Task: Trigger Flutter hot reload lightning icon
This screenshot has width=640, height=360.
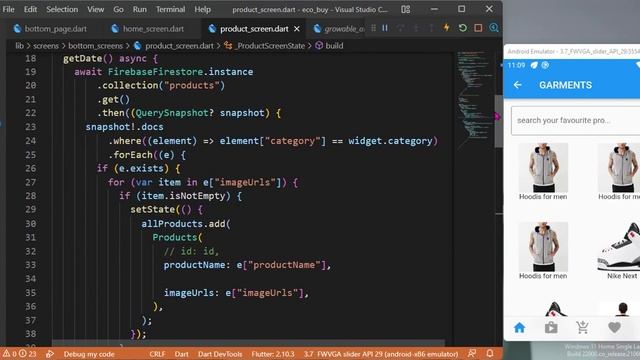Action: pyautogui.click(x=447, y=27)
